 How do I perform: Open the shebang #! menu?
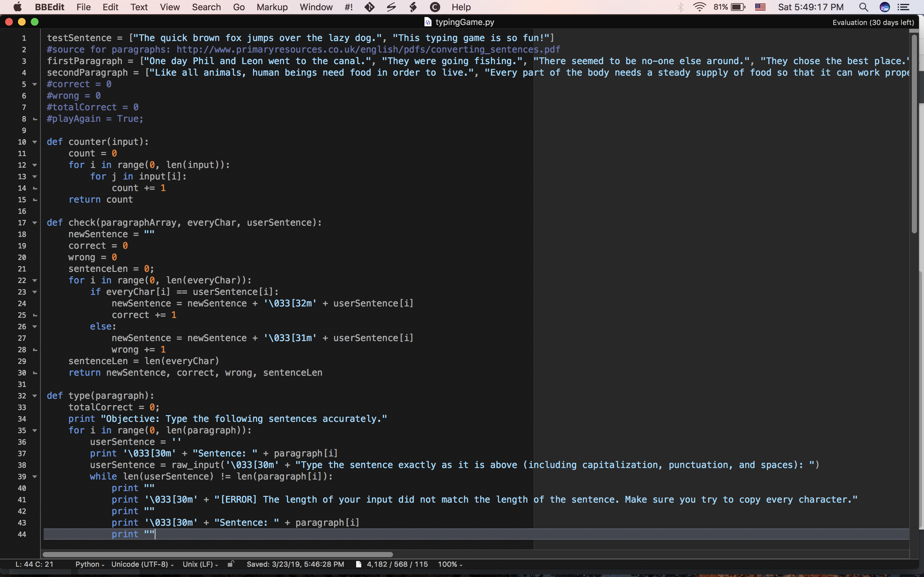[348, 7]
